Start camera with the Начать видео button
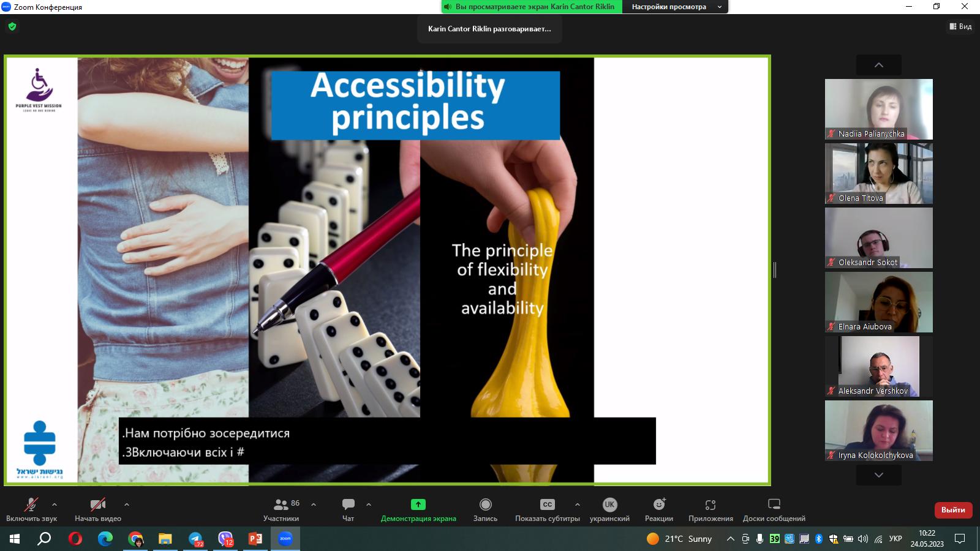 pos(98,510)
